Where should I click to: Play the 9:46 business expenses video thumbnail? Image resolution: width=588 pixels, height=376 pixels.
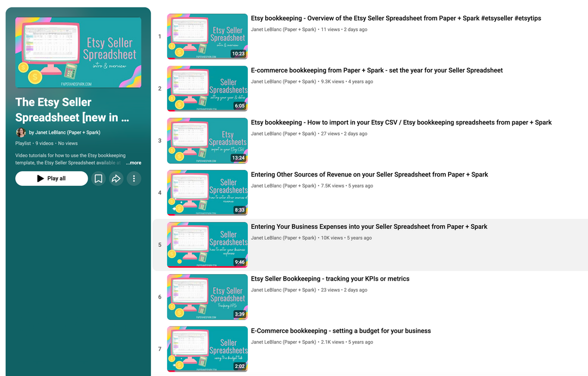[x=207, y=245]
